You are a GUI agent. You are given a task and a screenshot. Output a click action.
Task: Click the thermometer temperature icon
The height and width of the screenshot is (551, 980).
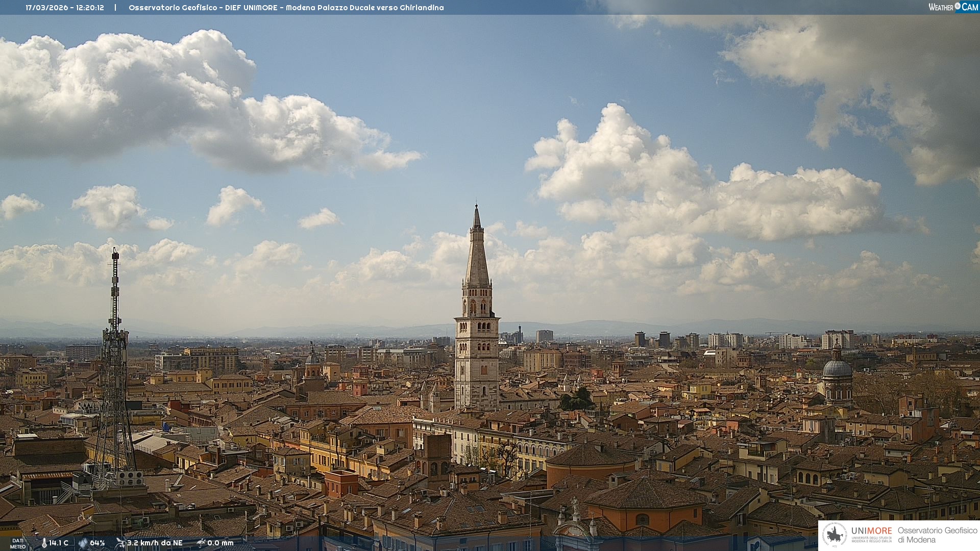click(44, 543)
